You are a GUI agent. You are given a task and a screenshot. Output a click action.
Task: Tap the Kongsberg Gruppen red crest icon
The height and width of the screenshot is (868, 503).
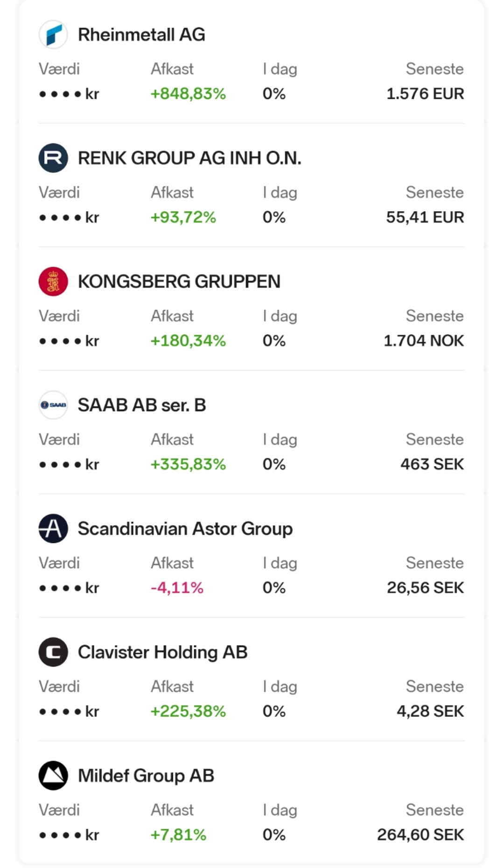tap(53, 282)
